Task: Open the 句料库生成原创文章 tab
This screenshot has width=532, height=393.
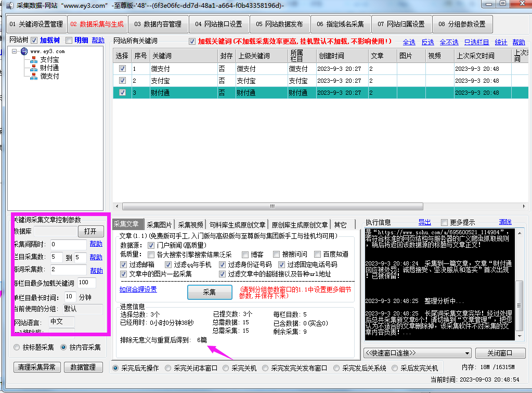Action: [x=237, y=225]
